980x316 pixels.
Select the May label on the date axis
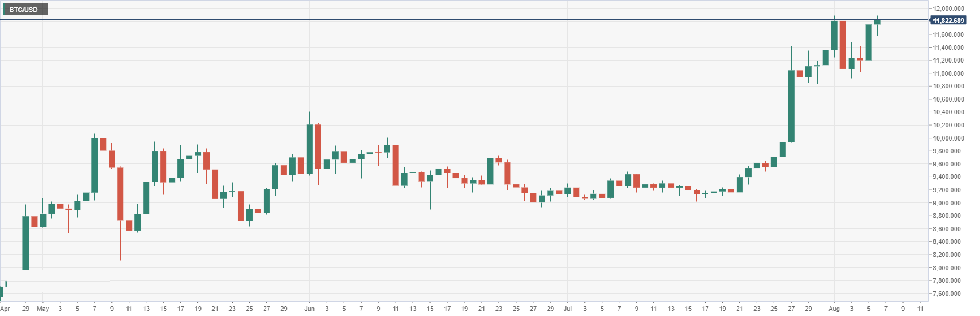[43, 309]
